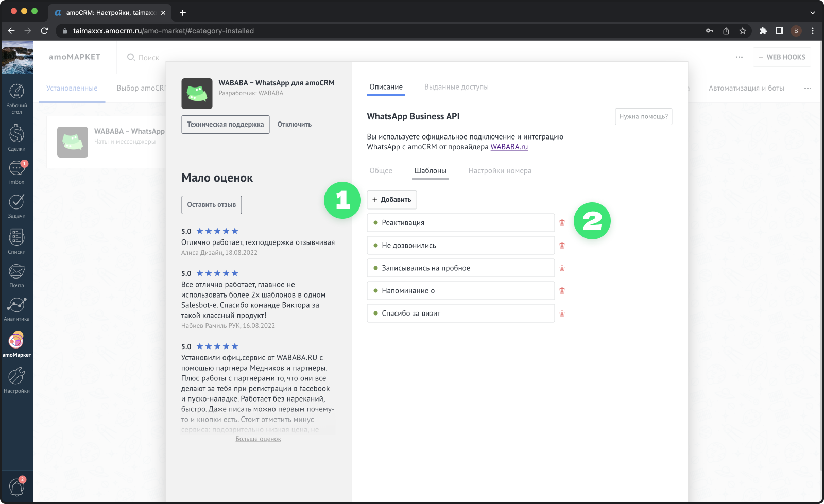Delete the Записывались на пробное template
Screen dimensions: 824x504
click(x=562, y=268)
